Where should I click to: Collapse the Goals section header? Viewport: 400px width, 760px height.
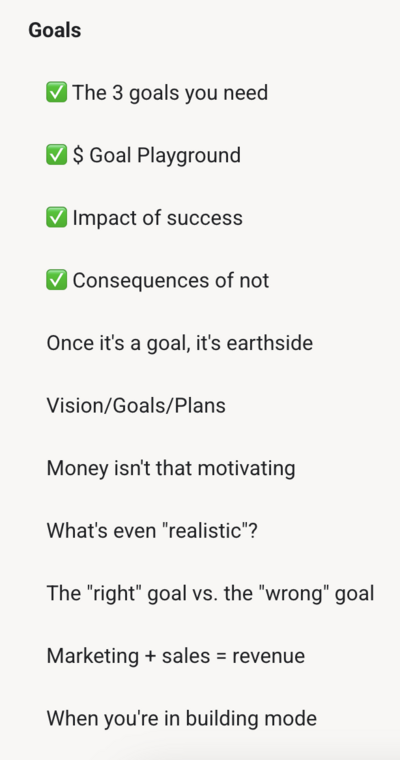point(55,30)
